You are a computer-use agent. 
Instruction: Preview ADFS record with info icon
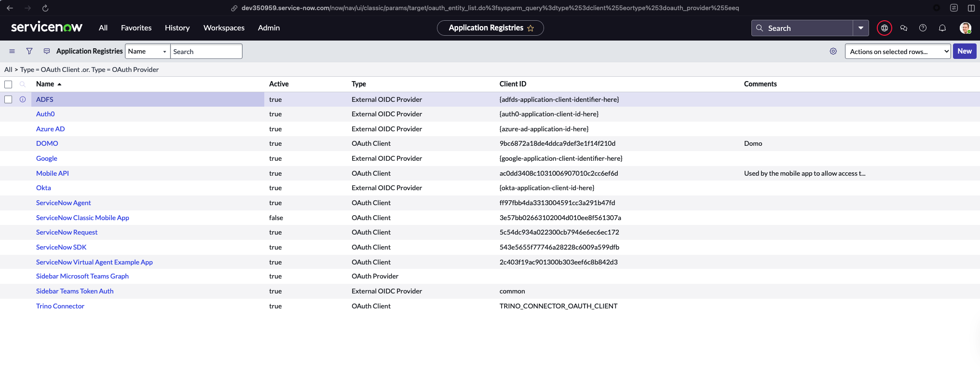(23, 99)
